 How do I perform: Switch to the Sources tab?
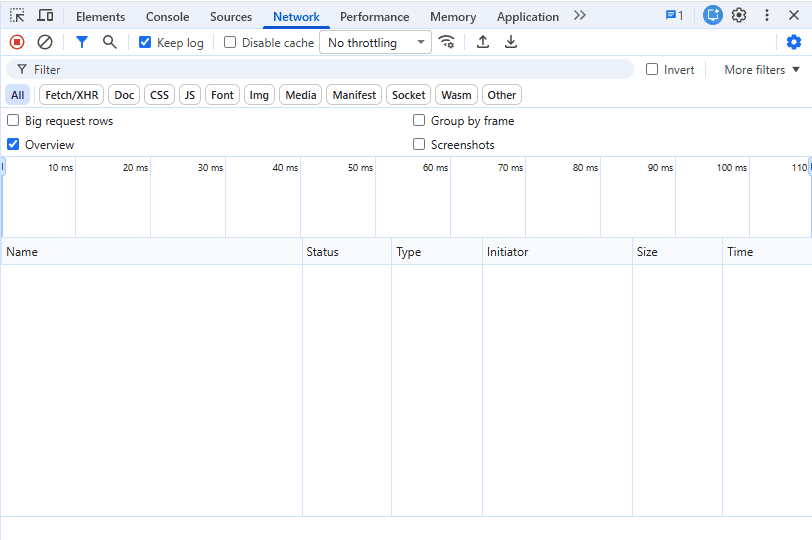click(231, 17)
